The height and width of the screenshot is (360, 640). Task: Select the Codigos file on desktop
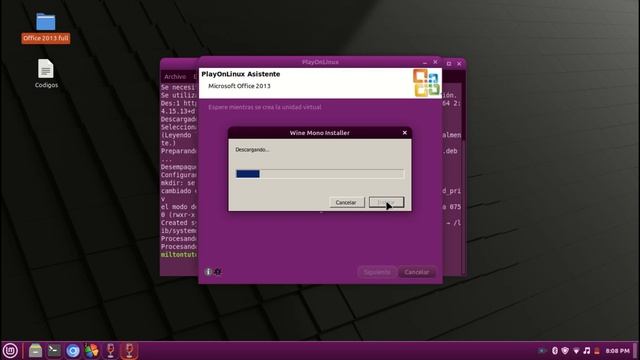[46, 73]
